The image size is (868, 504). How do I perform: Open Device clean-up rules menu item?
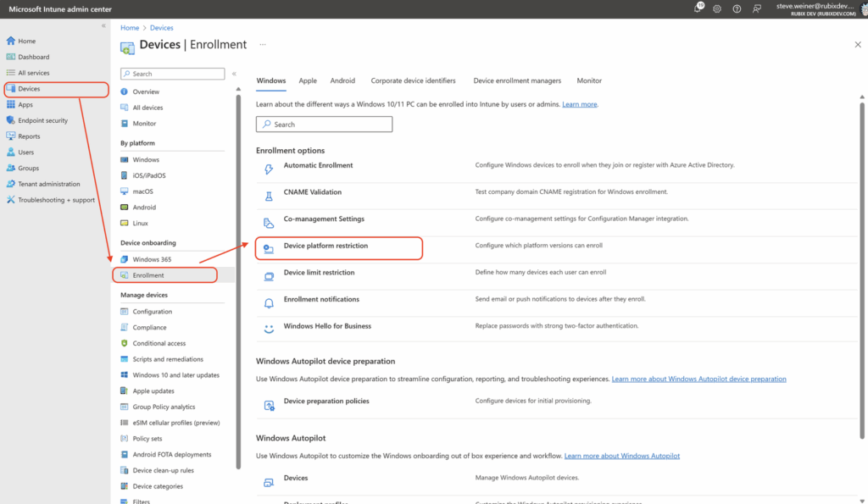164,470
